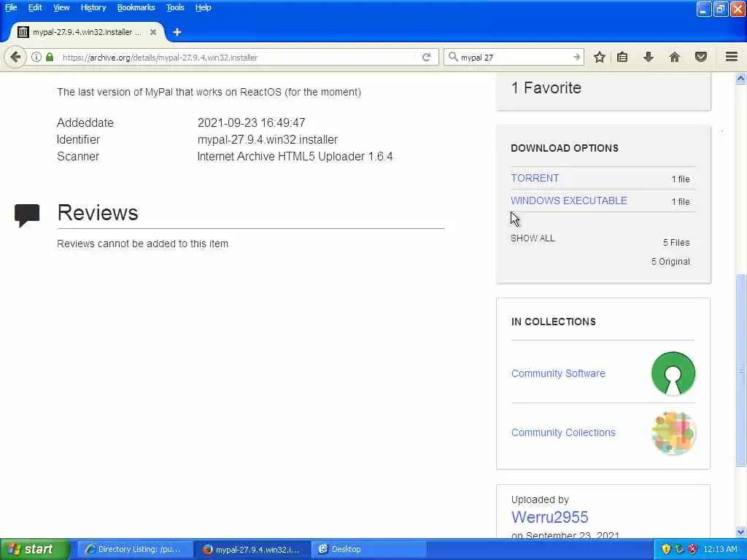Open the History menu
Screen dimensions: 747x560
(x=93, y=7)
